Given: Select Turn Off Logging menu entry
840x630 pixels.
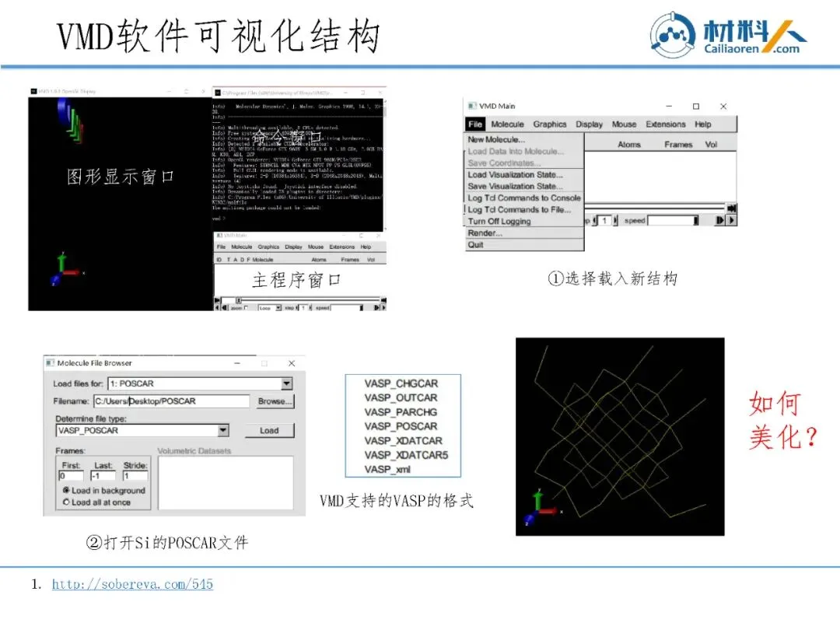Looking at the screenshot, I should (499, 222).
